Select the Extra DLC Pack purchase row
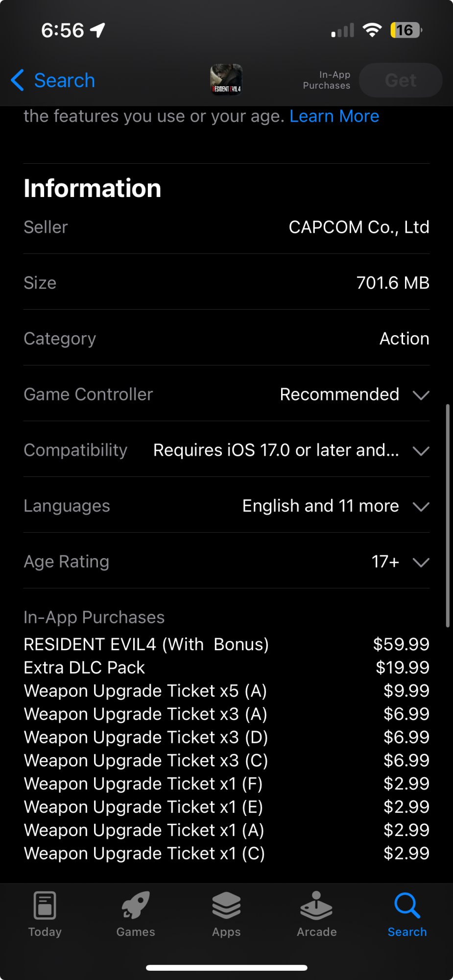 click(226, 667)
